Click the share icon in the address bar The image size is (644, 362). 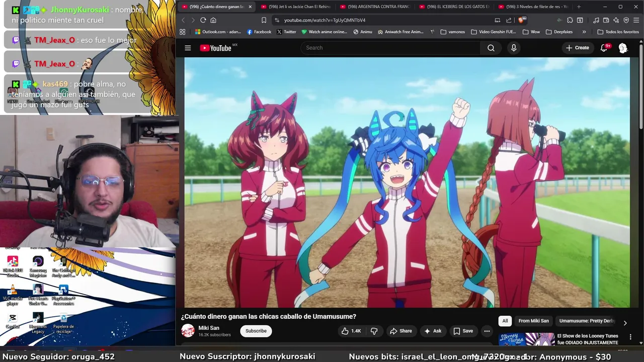[x=509, y=20]
